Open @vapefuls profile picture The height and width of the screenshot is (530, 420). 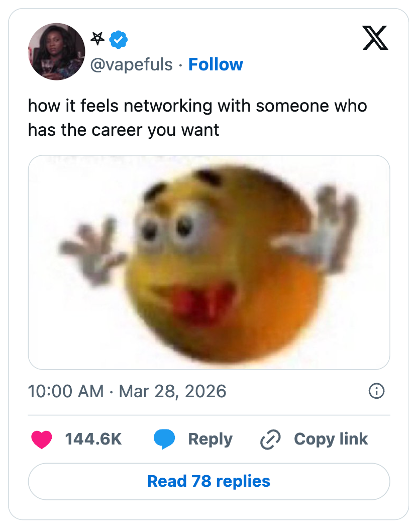[x=56, y=51]
